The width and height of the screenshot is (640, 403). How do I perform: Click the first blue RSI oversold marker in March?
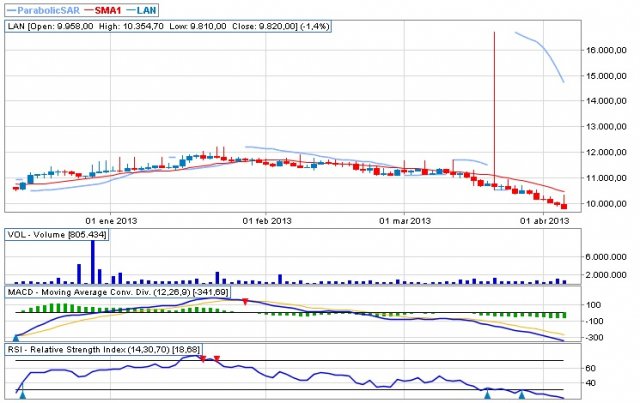pyautogui.click(x=487, y=394)
